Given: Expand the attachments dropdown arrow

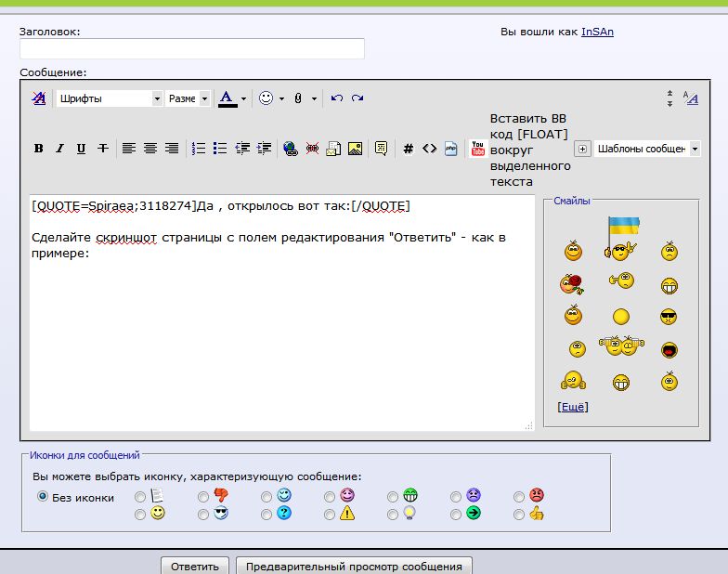Looking at the screenshot, I should coord(314,98).
